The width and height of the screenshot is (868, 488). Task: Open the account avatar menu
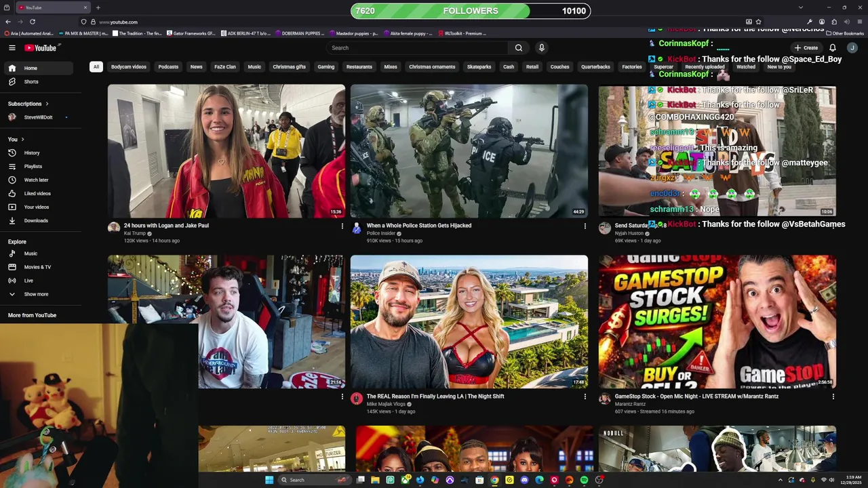click(x=852, y=47)
